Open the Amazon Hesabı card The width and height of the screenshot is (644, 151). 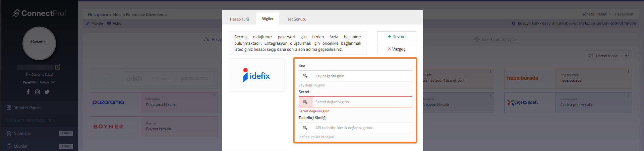[458, 103]
